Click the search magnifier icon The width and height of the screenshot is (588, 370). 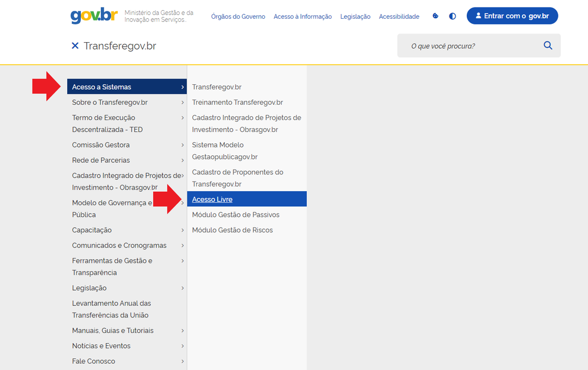[x=548, y=45]
